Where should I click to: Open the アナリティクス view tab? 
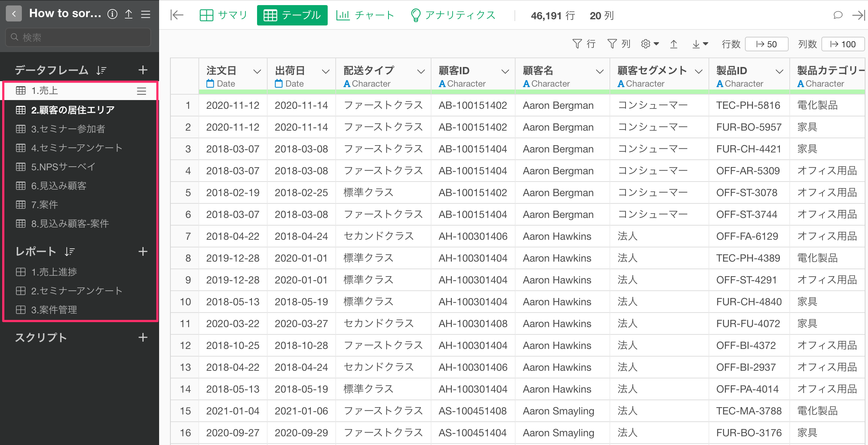453,15
